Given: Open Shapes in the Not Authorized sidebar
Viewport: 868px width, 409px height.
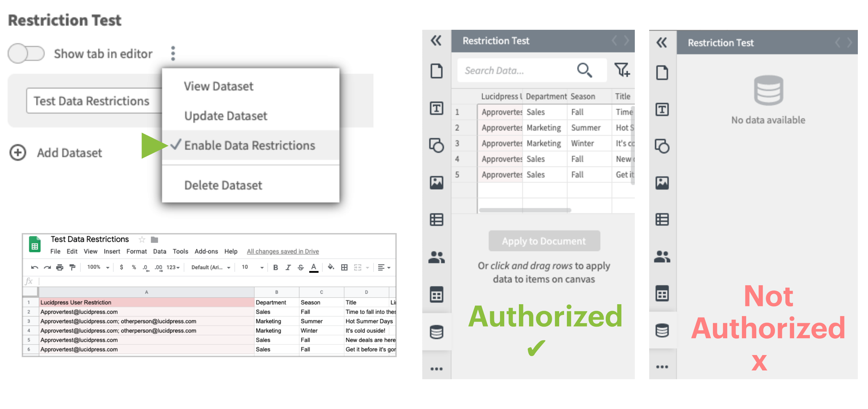Looking at the screenshot, I should 662,146.
